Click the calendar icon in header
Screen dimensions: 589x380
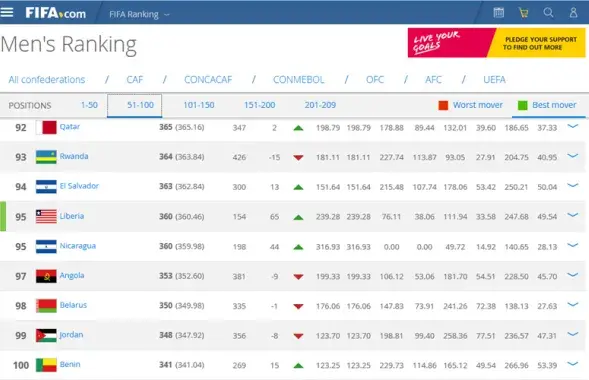pyautogui.click(x=498, y=13)
